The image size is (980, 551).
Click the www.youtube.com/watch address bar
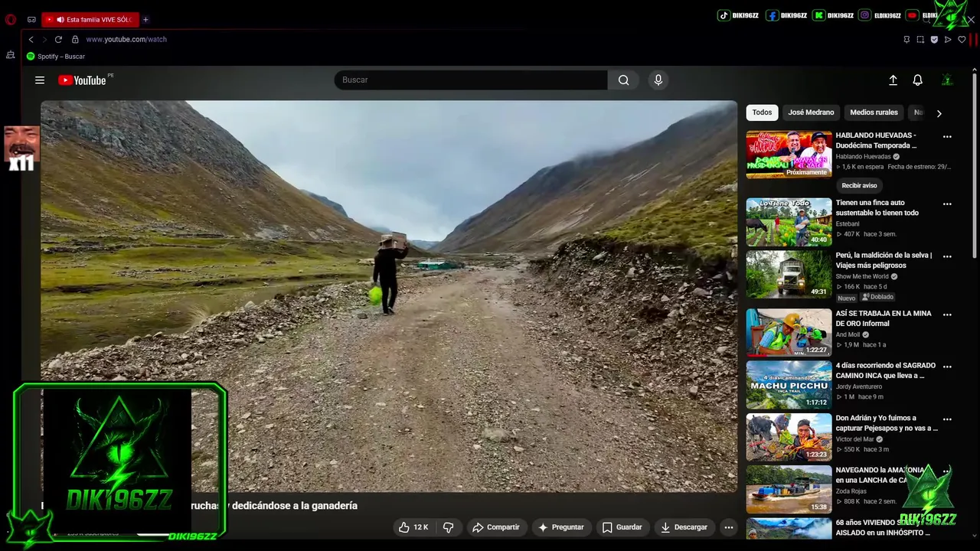point(126,39)
